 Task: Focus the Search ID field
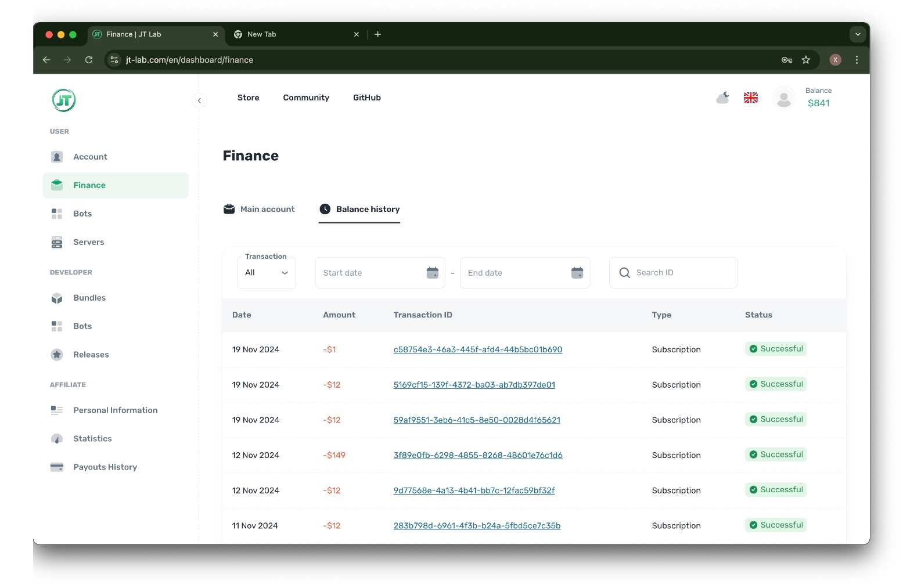tap(674, 273)
